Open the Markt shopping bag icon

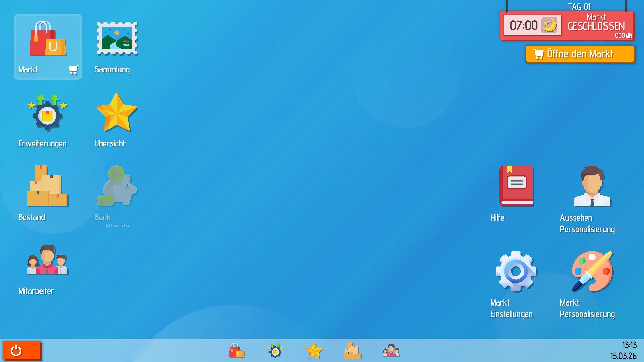pos(48,39)
